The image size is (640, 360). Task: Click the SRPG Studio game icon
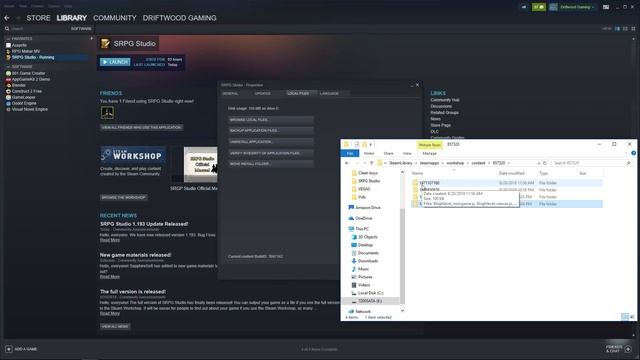(x=105, y=43)
